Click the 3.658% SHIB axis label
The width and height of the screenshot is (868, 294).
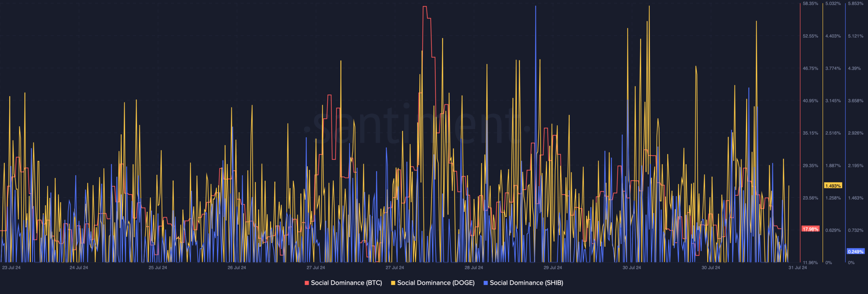856,101
